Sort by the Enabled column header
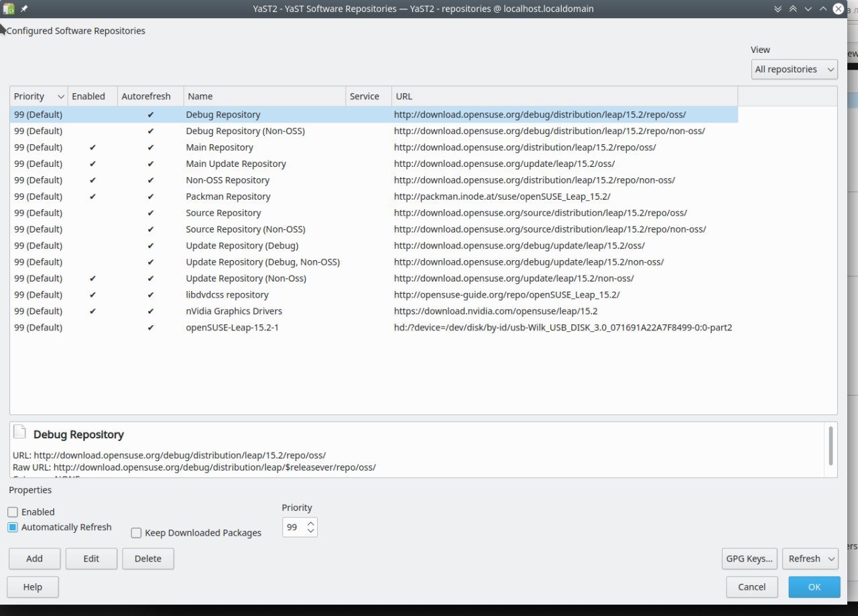The height and width of the screenshot is (616, 858). 93,96
